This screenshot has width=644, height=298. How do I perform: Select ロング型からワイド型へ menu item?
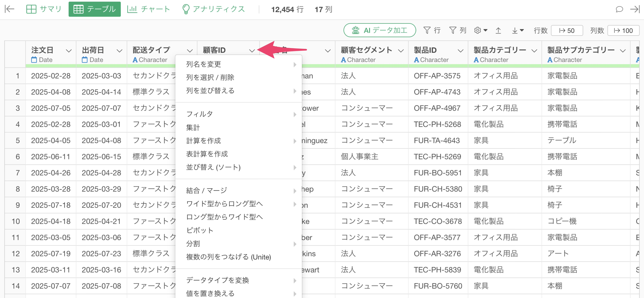coord(239,217)
